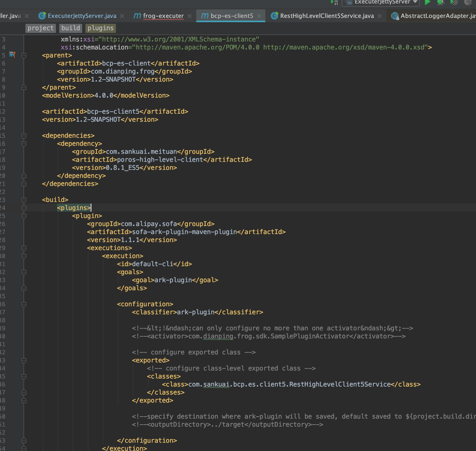Click the Maven reimport icon beside line 5

pos(12,55)
